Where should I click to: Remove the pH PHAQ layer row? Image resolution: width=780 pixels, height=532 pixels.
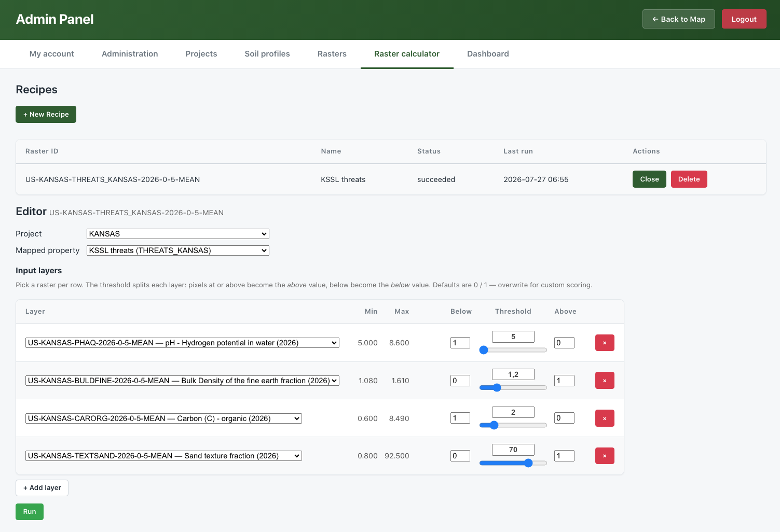(605, 343)
